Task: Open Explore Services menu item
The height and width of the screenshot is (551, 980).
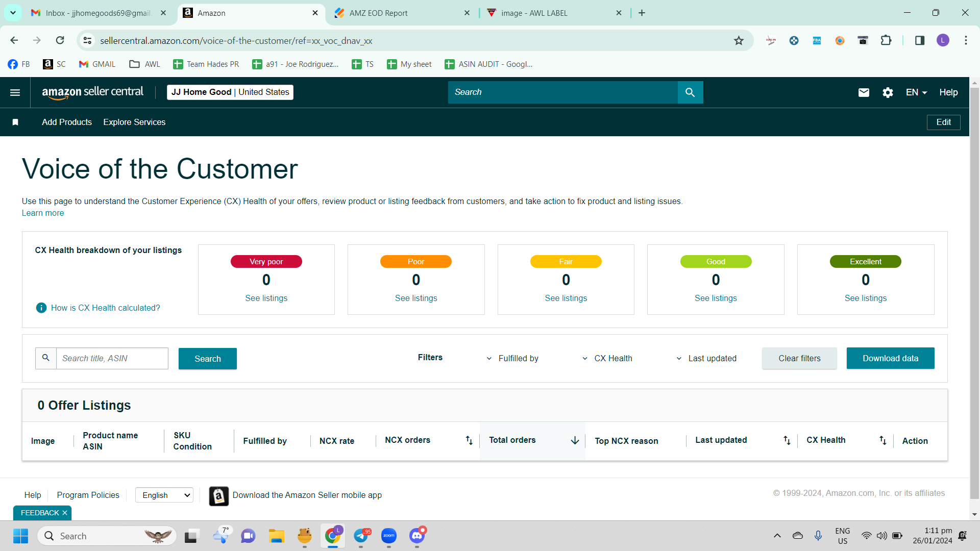Action: coord(134,122)
